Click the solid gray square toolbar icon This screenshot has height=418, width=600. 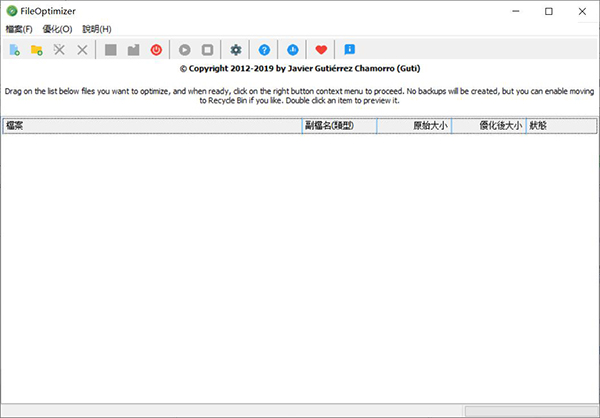(x=111, y=50)
